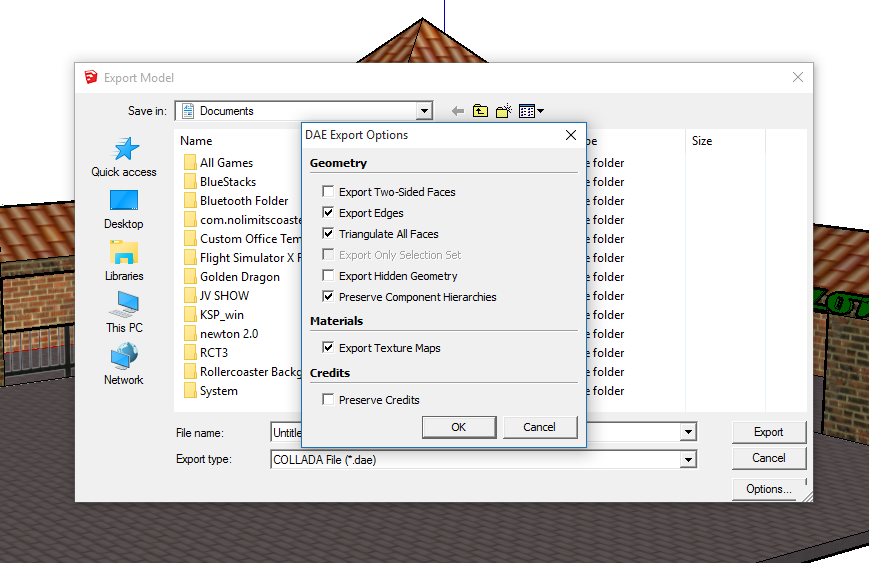Click the Up One Level folder icon

(481, 111)
